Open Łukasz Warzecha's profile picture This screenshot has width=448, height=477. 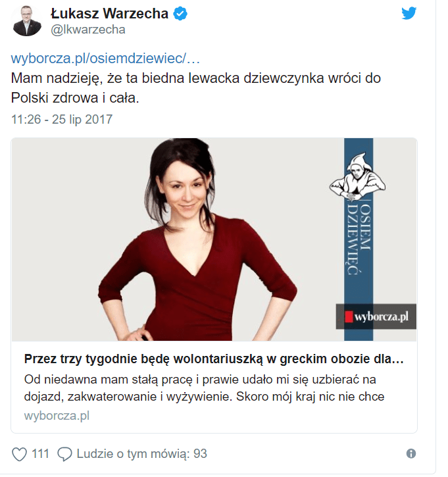coord(27,21)
